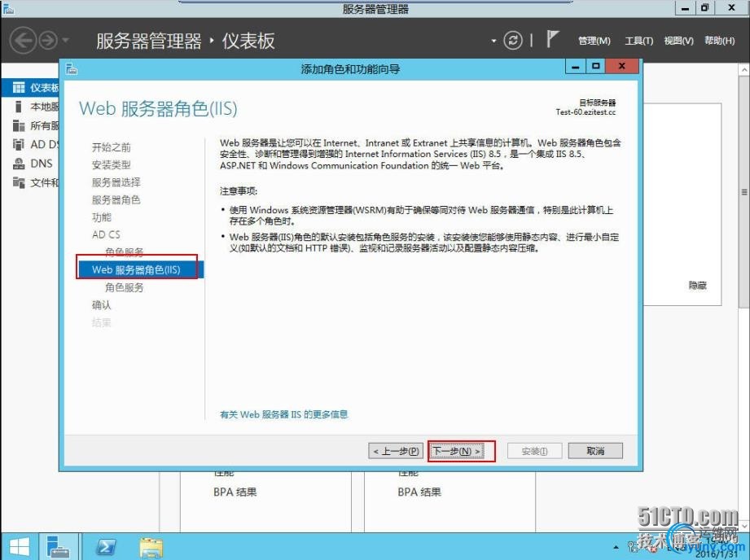Select the 所有服务器 icon in sidebar
The image size is (750, 560).
click(19, 126)
